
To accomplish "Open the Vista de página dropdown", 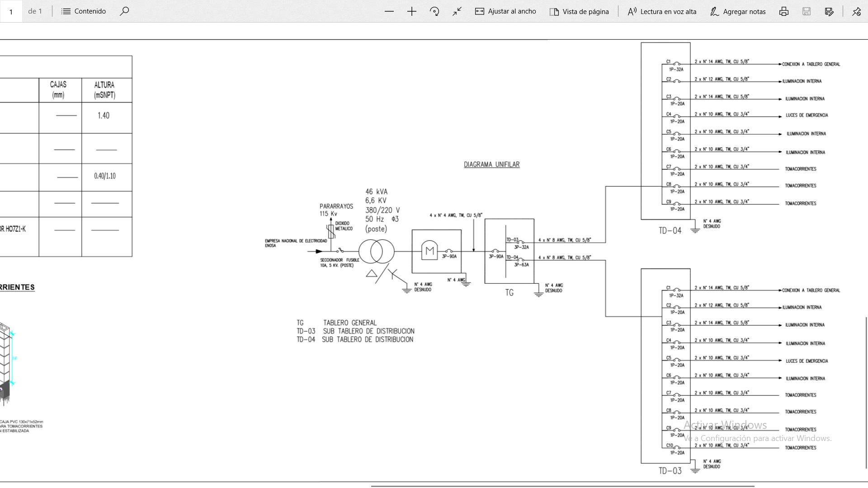I will tap(579, 11).
